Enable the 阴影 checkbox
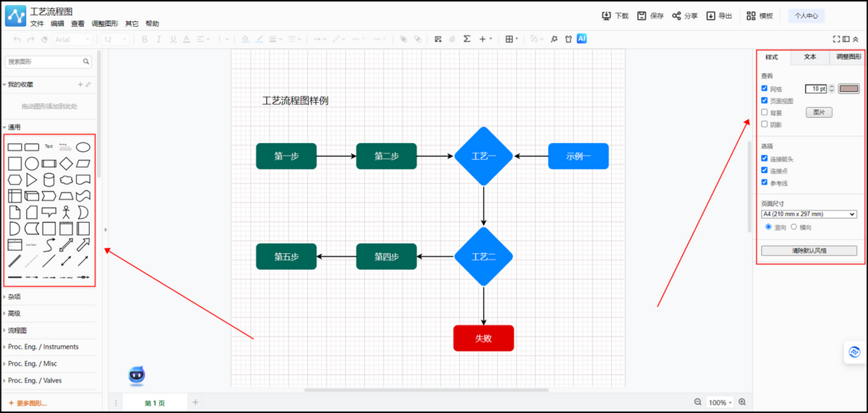The height and width of the screenshot is (413, 868). pyautogui.click(x=765, y=124)
